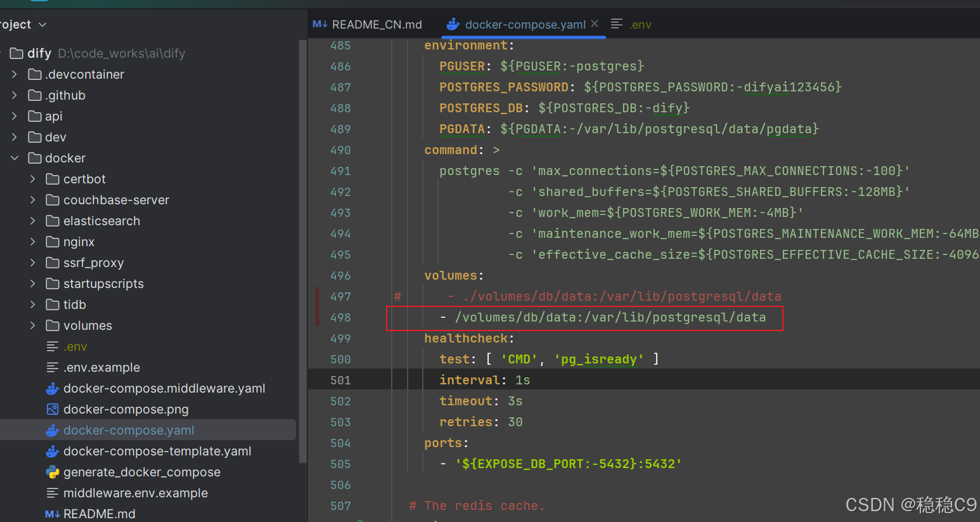Image resolution: width=980 pixels, height=522 pixels.
Task: Click the 'command: >' line
Action: tap(462, 150)
